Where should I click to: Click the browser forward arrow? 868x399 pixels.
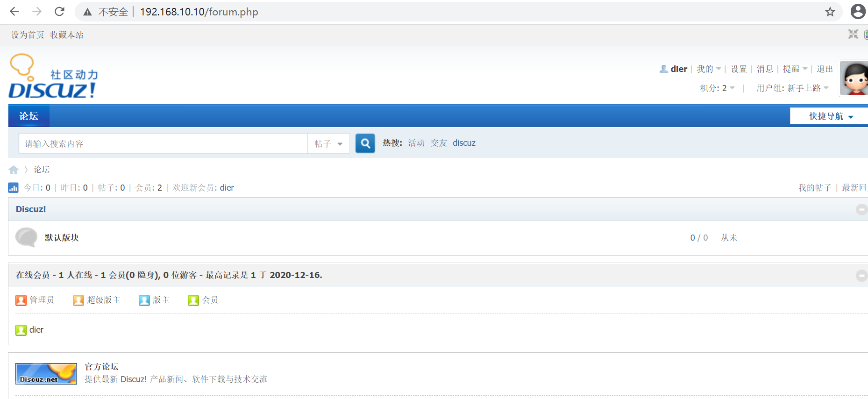pos(37,12)
